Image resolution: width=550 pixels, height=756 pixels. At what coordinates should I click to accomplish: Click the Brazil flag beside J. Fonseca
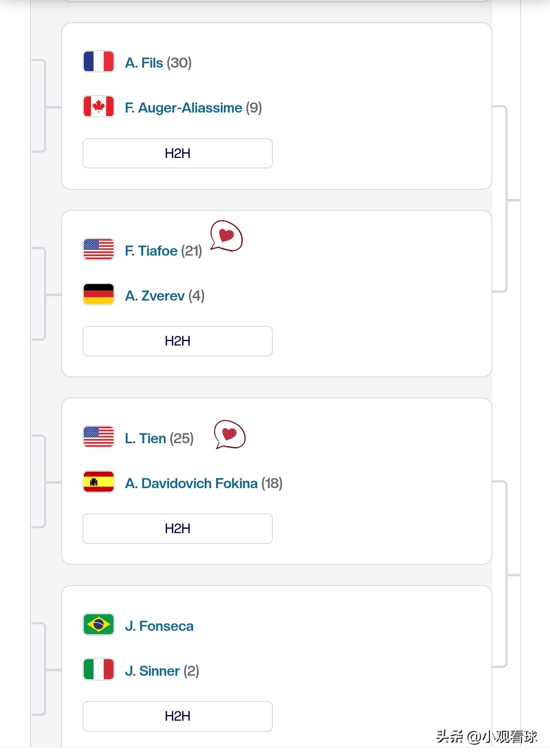tap(99, 625)
